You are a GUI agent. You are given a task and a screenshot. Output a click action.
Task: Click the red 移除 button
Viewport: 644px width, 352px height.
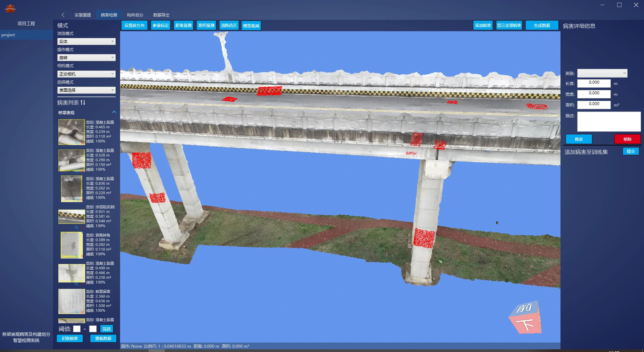627,139
